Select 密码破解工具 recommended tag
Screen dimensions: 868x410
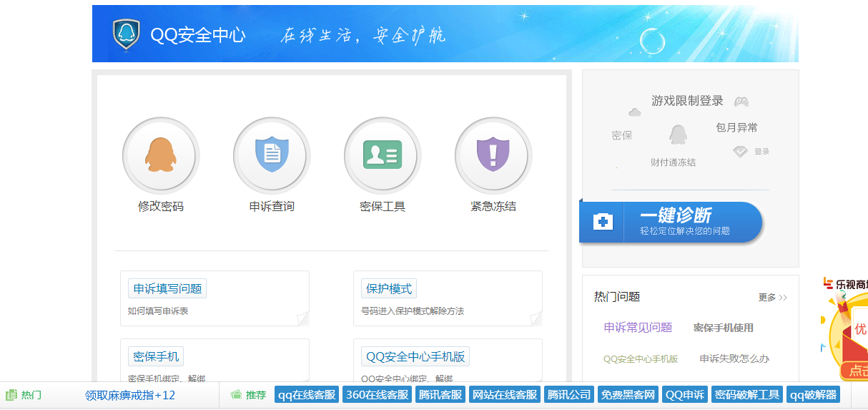(747, 395)
